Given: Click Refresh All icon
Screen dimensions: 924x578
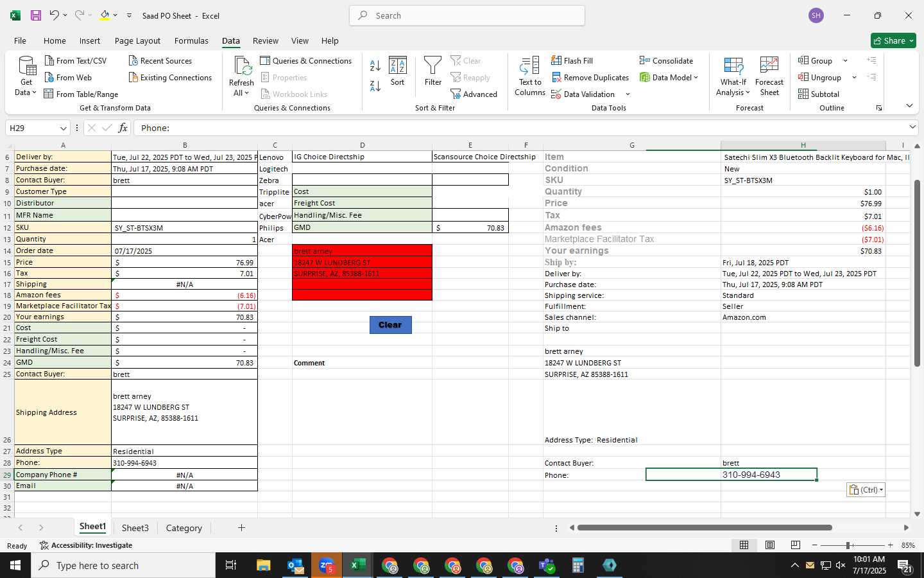Looking at the screenshot, I should tap(242, 66).
